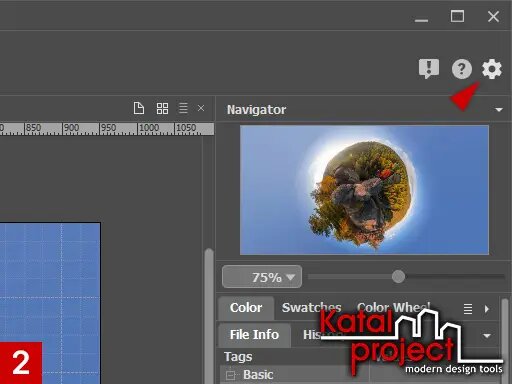Open the Navigator panel dropdown arrow
512x384 pixels.
tap(499, 110)
